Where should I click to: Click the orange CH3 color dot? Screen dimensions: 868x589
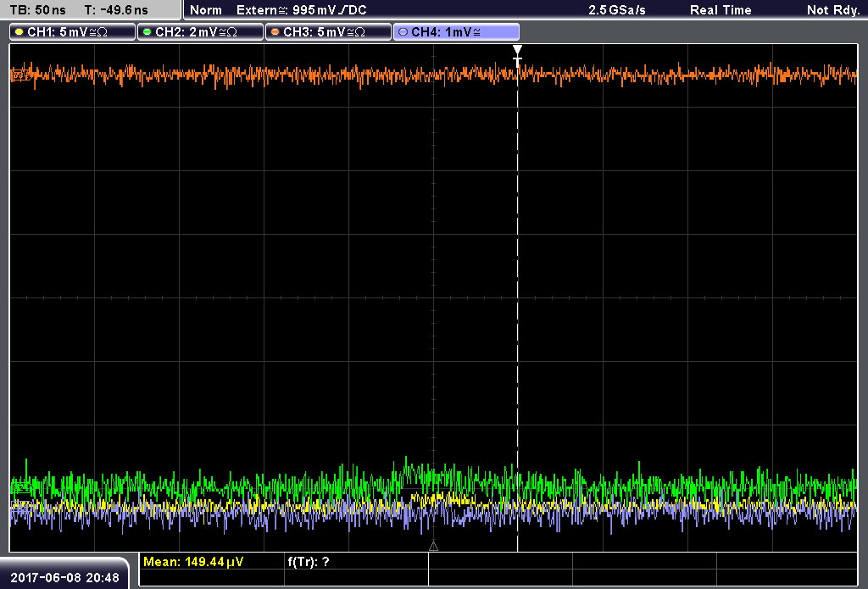click(275, 32)
